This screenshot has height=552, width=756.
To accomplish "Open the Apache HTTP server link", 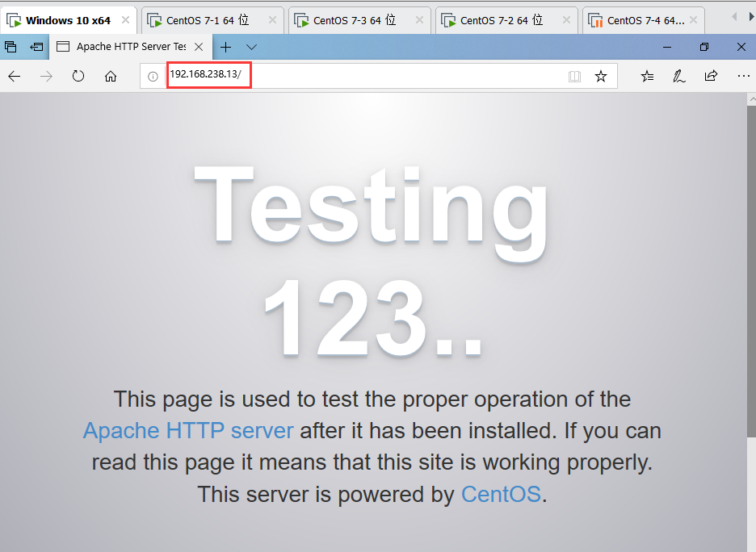I will 188,431.
